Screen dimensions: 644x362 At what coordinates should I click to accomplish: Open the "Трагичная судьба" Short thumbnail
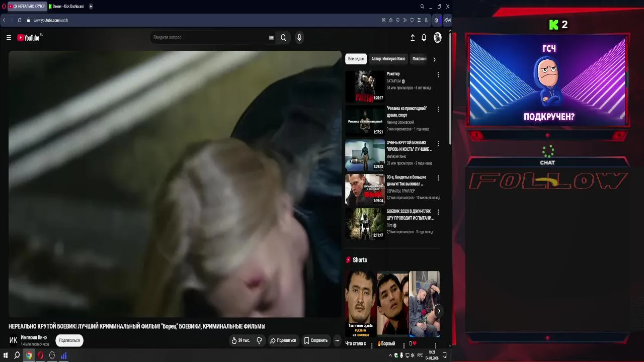pyautogui.click(x=361, y=304)
